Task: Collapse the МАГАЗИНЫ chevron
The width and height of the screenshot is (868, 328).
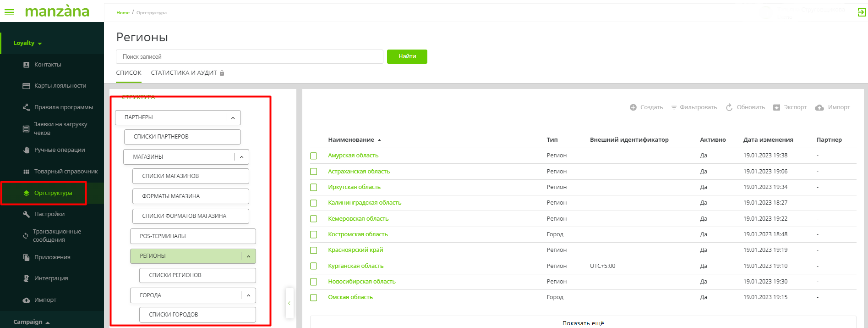Action: tap(241, 157)
